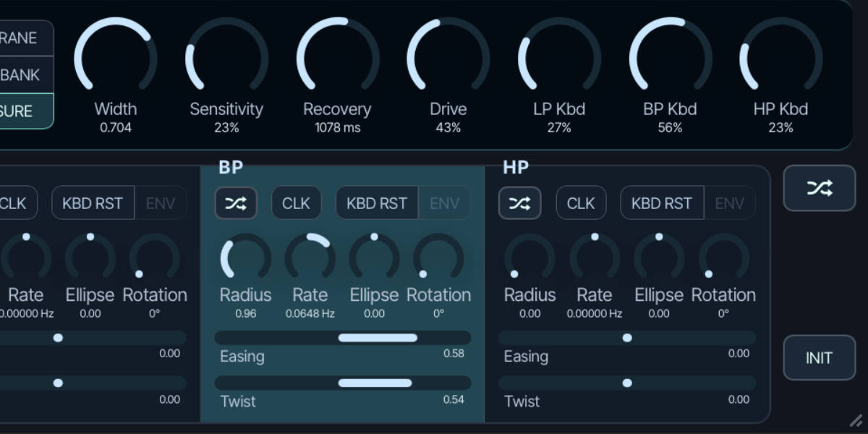Click the Drive value 43%

tap(448, 128)
